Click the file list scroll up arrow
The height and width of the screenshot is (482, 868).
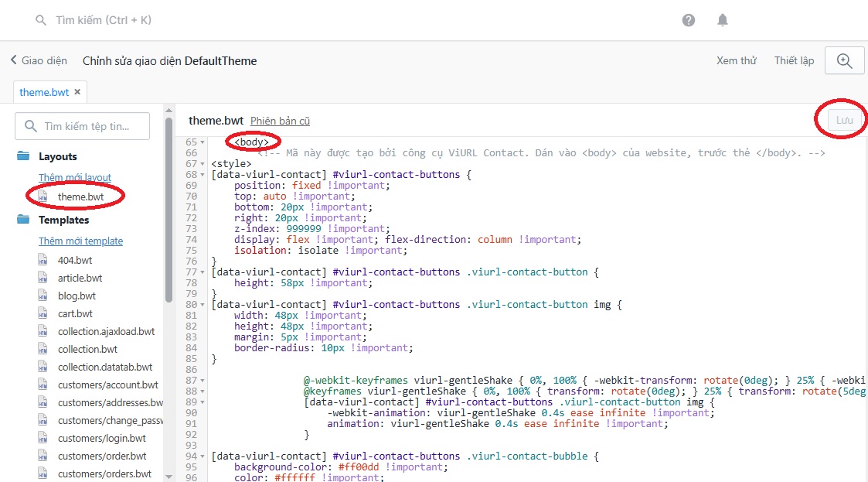click(x=168, y=111)
